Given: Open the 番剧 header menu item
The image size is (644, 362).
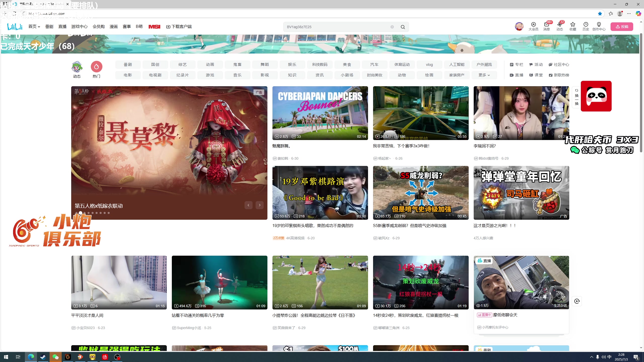Looking at the screenshot, I should (49, 27).
